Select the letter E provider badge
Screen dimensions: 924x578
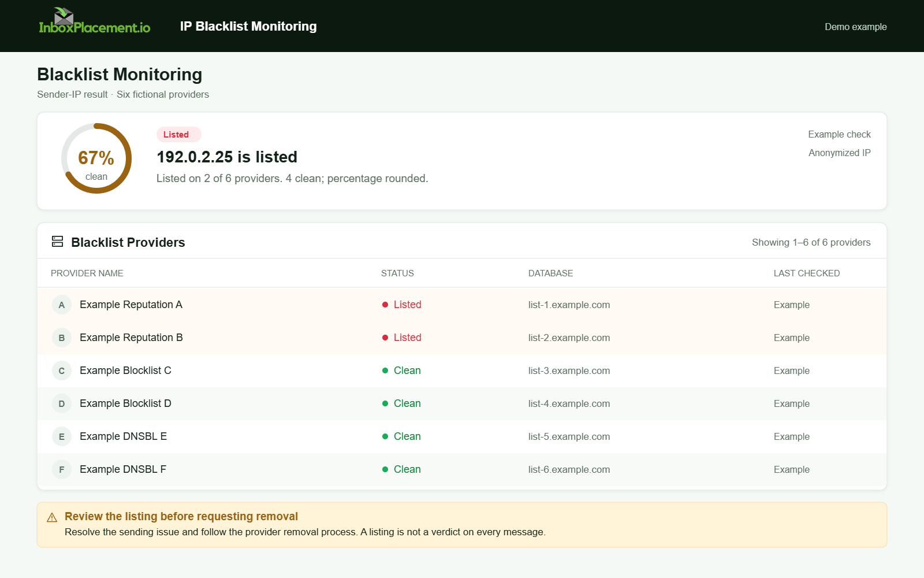(62, 436)
